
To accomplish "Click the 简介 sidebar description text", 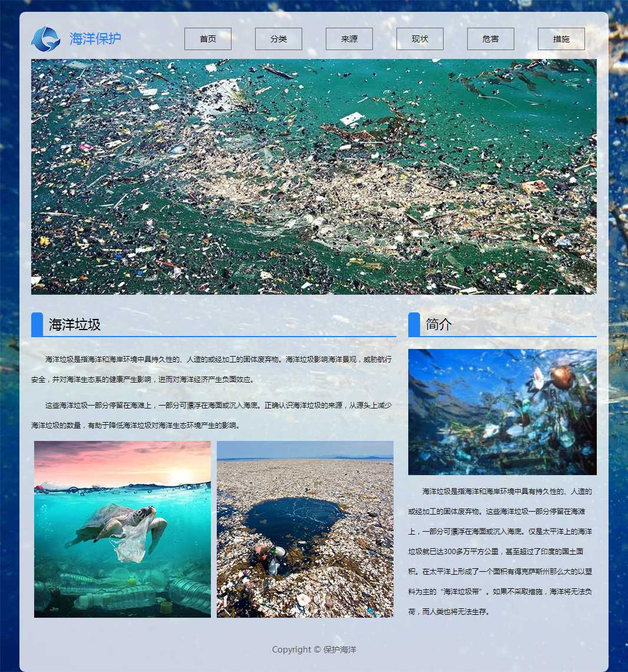I will click(501, 551).
